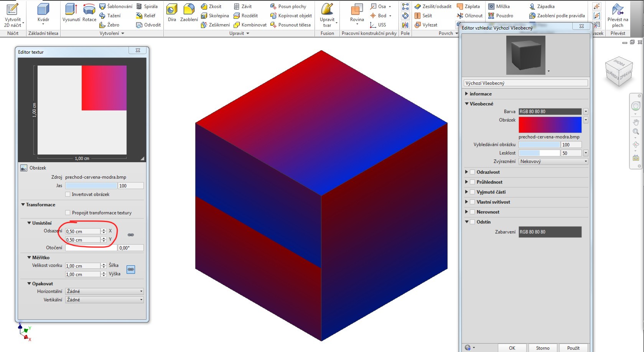Start the Vytvořit 2D náčrt tool
644x352 pixels.
pyautogui.click(x=13, y=15)
